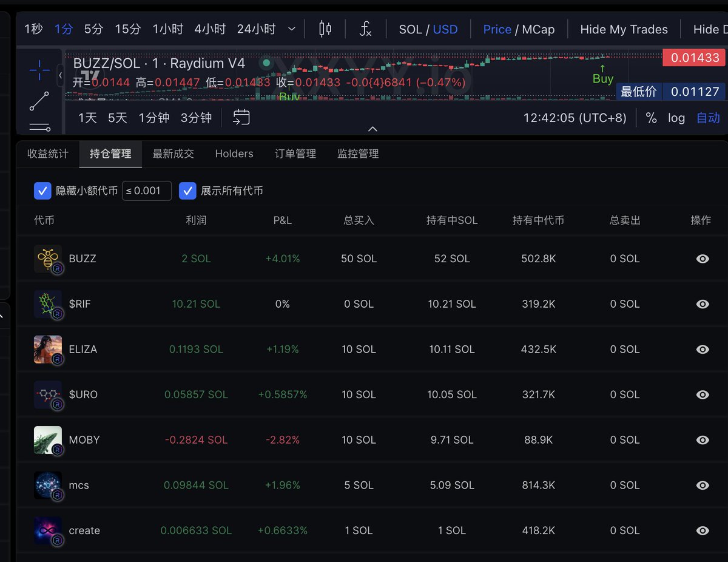Uncheck the 展示所有代币 checkbox
The height and width of the screenshot is (562, 728).
click(188, 191)
